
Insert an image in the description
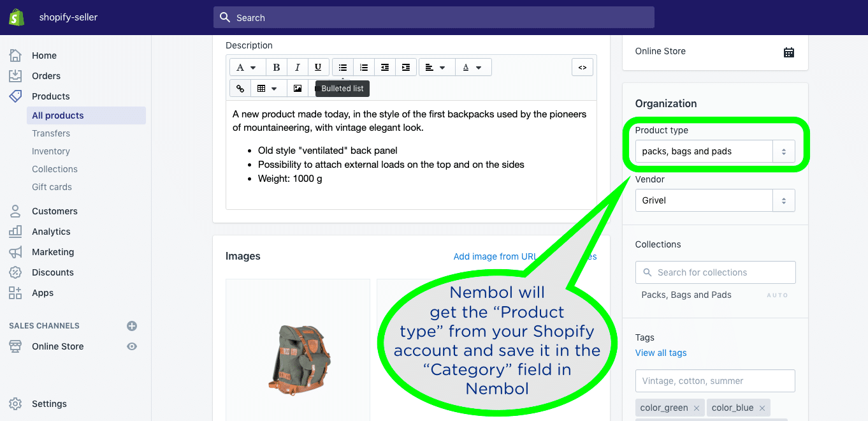(298, 89)
